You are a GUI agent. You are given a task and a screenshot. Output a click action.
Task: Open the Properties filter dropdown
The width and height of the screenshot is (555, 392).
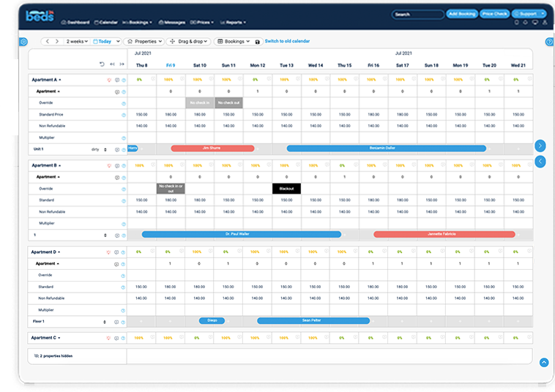144,42
